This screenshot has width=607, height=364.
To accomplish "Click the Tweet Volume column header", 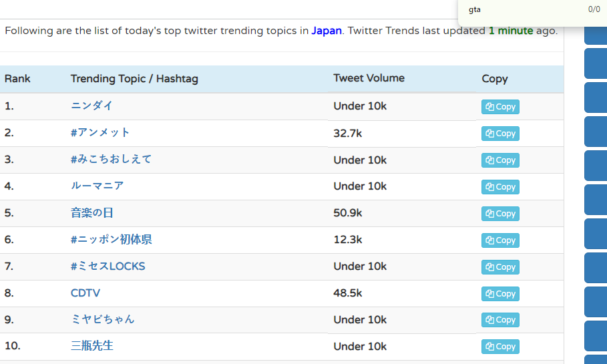I will pos(369,78).
